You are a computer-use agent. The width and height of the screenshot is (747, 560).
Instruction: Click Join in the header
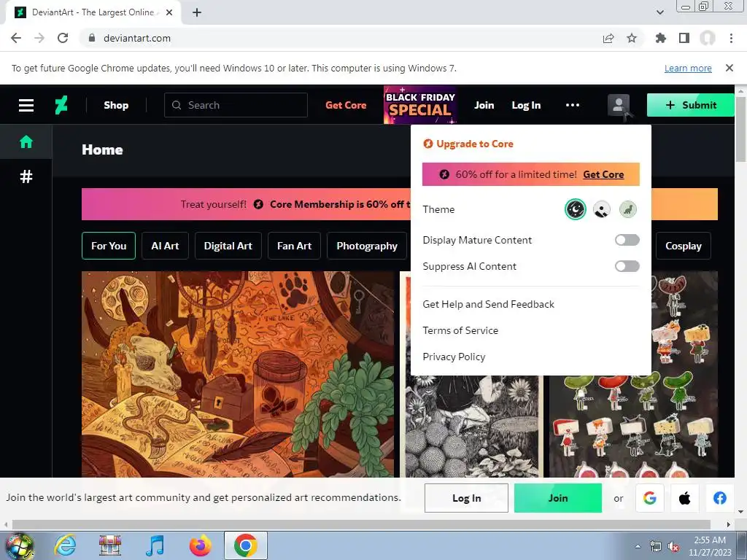(x=484, y=105)
